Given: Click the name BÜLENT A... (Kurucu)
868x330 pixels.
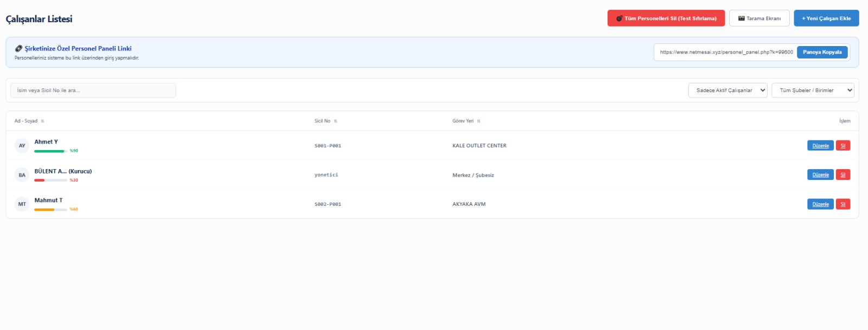Looking at the screenshot, I should coord(63,171).
